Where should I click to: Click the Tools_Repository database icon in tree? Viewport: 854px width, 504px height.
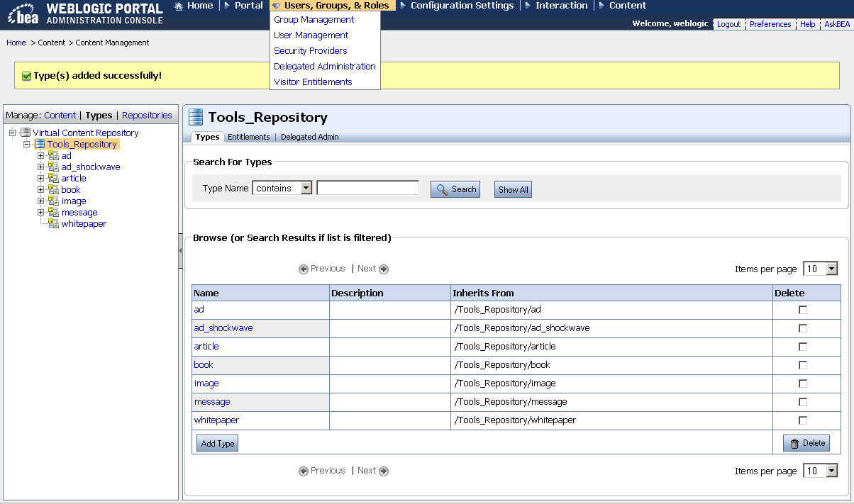coord(40,144)
